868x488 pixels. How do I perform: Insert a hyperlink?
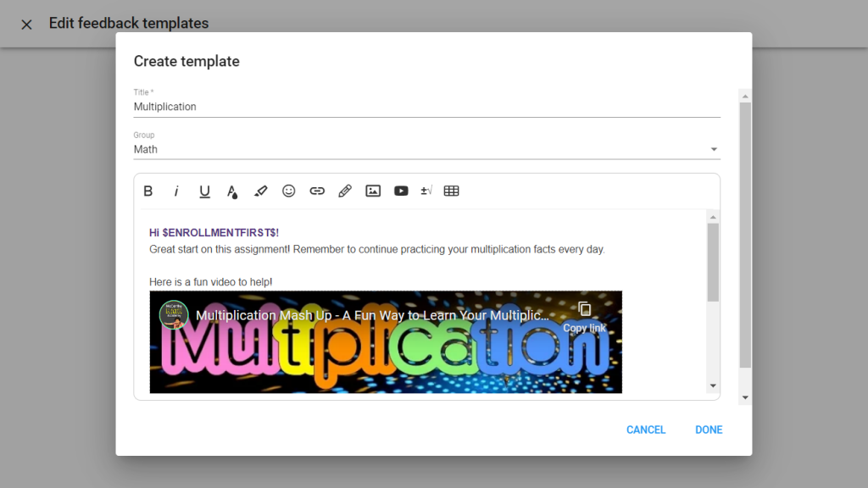click(317, 191)
